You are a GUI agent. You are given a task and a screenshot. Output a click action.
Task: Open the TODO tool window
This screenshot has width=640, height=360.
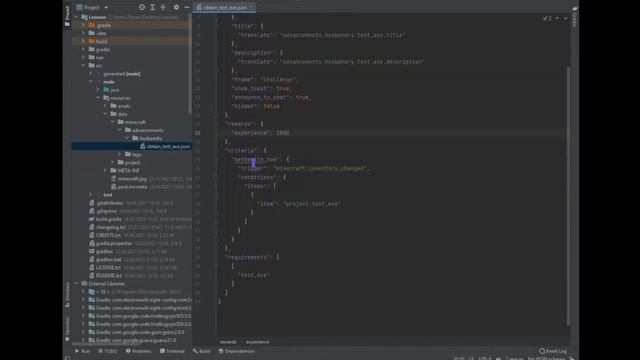click(x=107, y=351)
